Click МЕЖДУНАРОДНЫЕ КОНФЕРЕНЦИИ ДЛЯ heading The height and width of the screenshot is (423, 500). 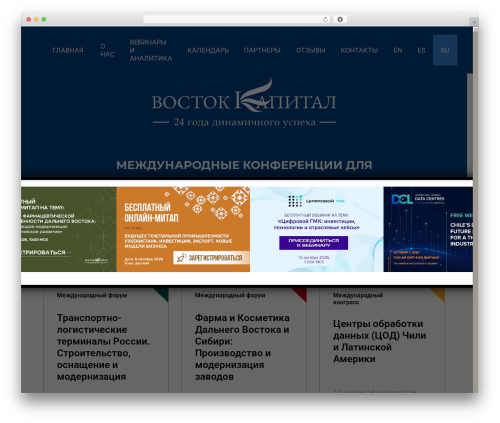(244, 165)
